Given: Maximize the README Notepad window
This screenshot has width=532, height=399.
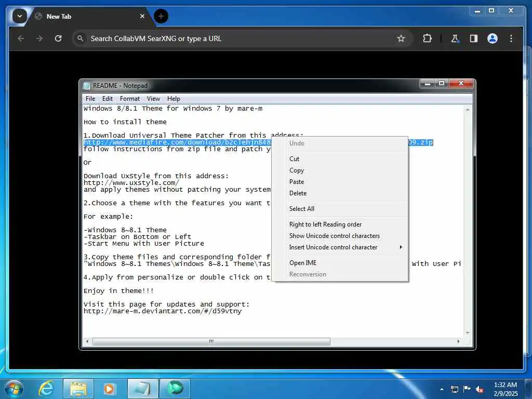Looking at the screenshot, I should point(442,83).
